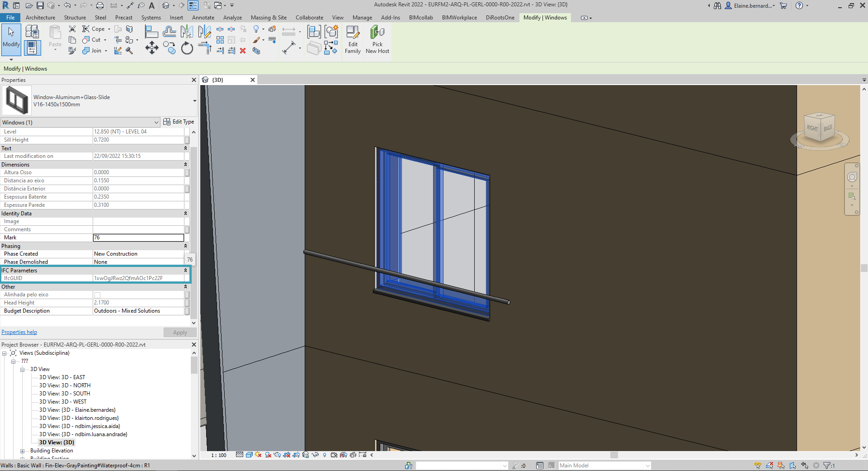Open the Render dialog from the view bar
This screenshot has height=471, width=868.
(x=277, y=455)
